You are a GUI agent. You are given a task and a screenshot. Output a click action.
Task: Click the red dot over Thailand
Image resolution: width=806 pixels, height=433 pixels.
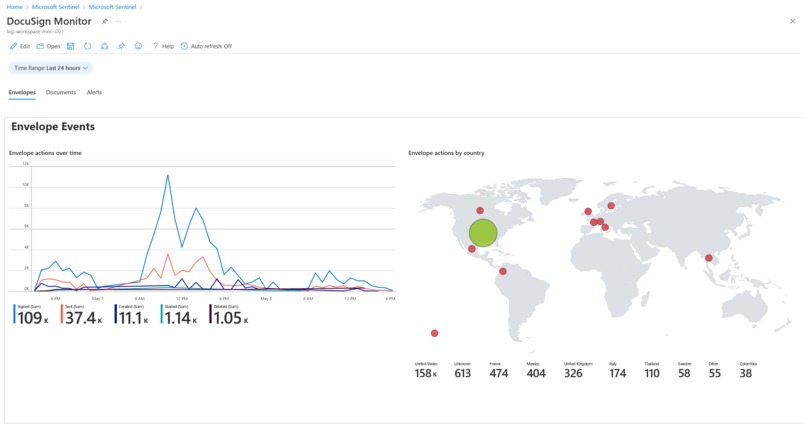click(x=709, y=258)
